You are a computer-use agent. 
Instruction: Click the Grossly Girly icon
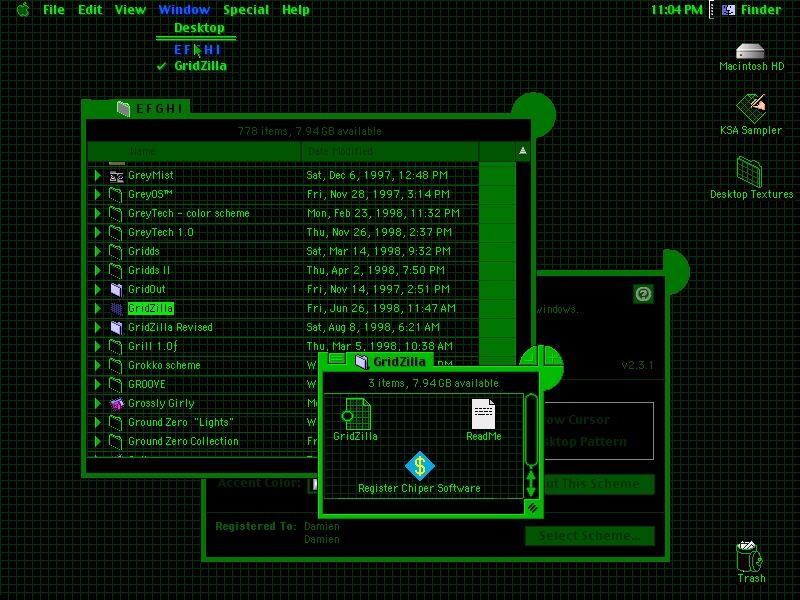116,404
